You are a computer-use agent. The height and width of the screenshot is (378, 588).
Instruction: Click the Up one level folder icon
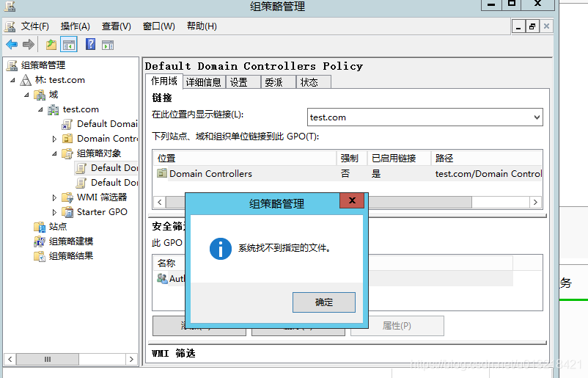51,45
